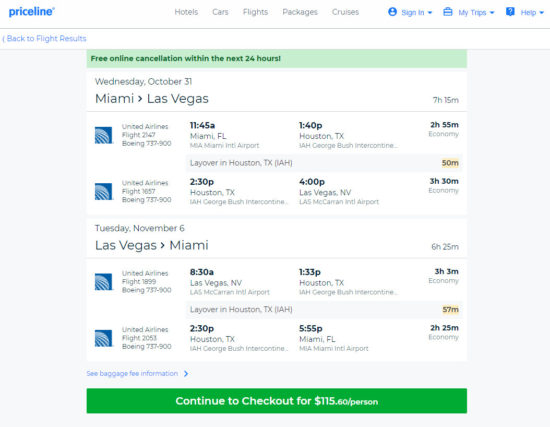Click United Airlines logo for Flight 1899
The height and width of the screenshot is (427, 550).
103,282
